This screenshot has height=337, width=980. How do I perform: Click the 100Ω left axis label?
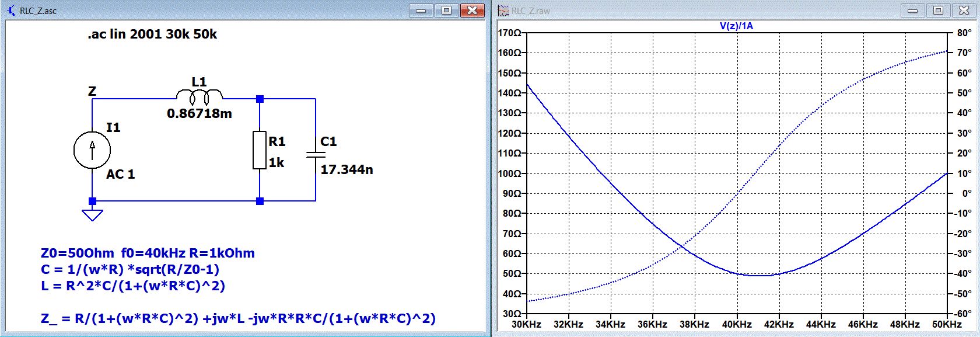pos(509,173)
